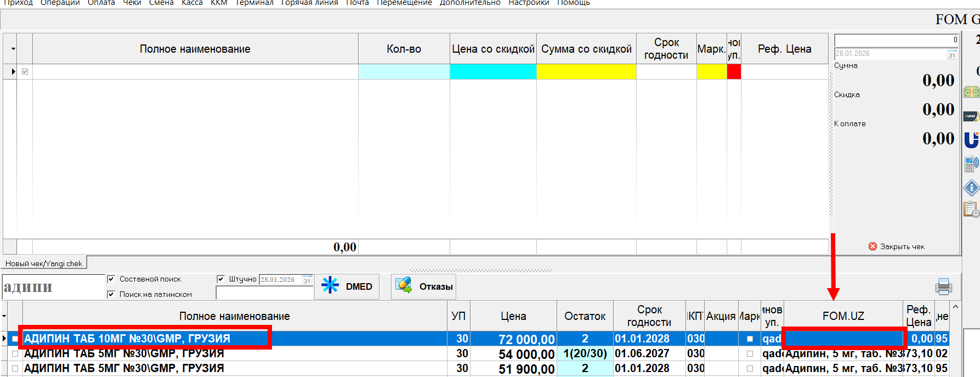Click the Сумма со скидкой column header

[586, 49]
